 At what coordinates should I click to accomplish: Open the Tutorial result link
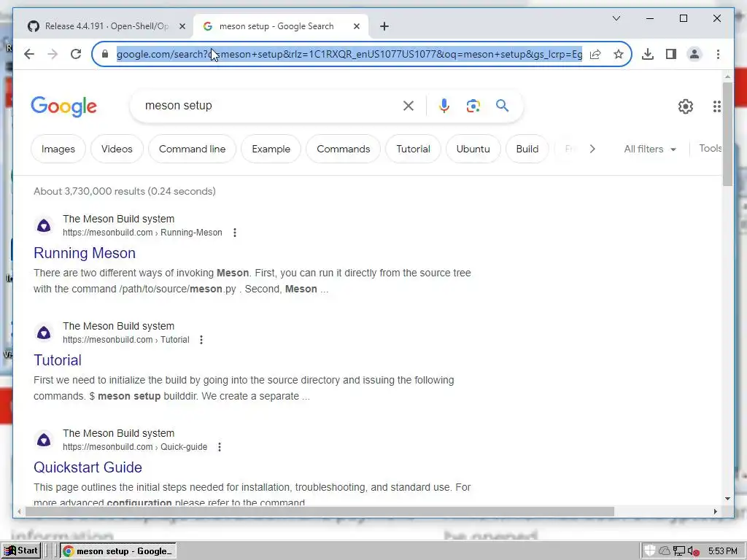[x=57, y=360]
